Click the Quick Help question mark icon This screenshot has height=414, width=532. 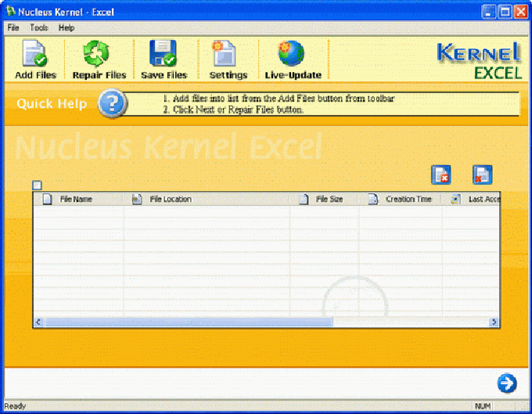tap(113, 103)
